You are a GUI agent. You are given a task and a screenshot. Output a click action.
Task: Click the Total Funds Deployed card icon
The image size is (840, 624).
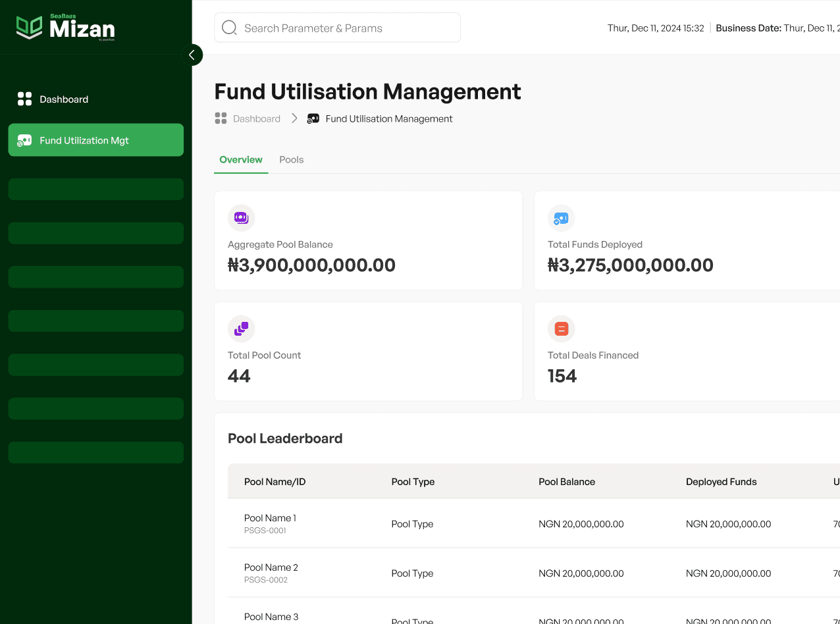coord(561,217)
